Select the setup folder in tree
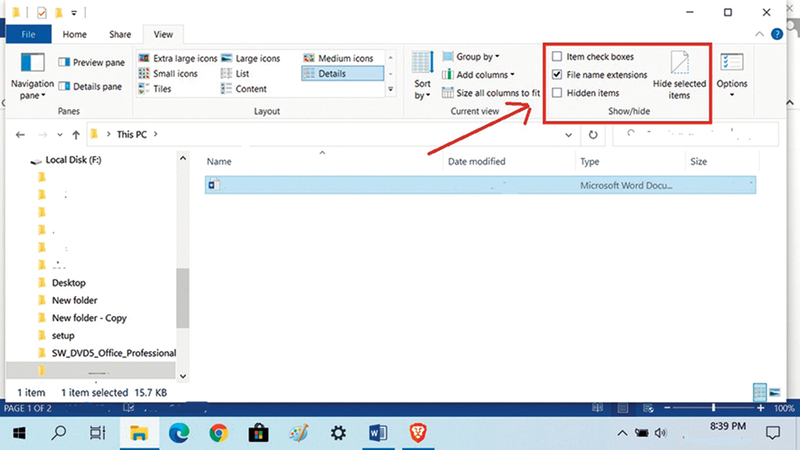Image resolution: width=800 pixels, height=450 pixels. [63, 335]
